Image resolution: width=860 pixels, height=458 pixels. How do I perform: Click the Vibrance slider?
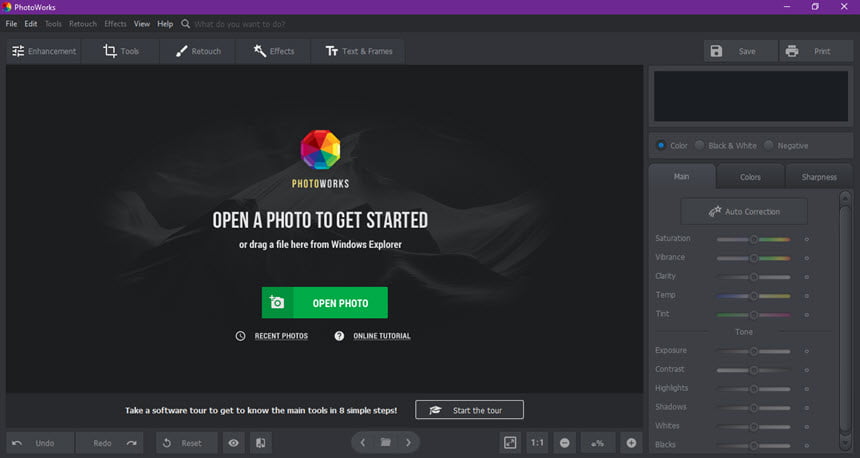[754, 258]
